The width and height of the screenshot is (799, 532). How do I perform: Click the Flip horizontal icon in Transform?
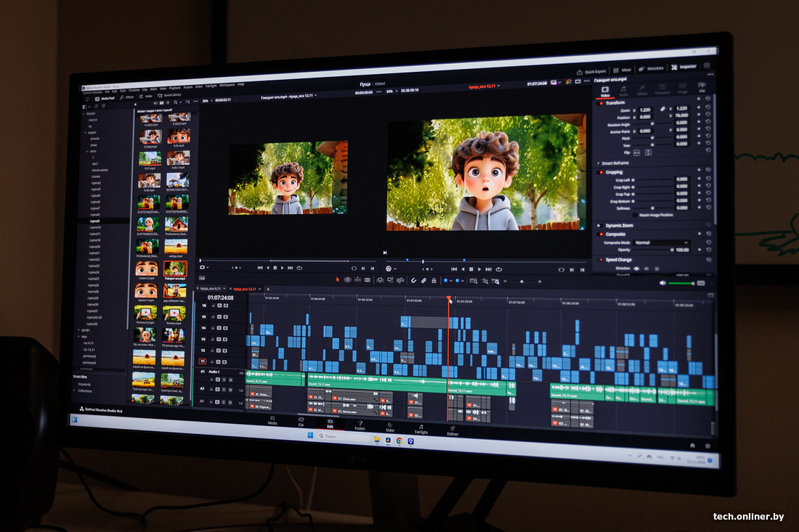coord(636,152)
